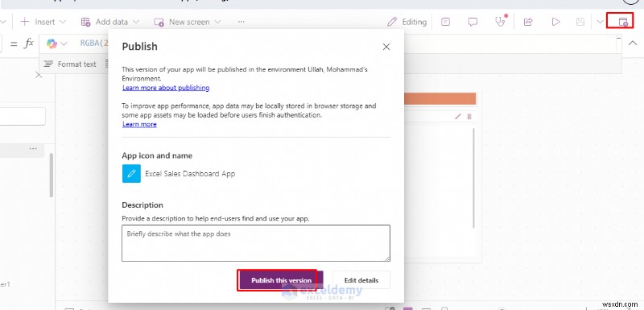
Task: Click the Save floppy disk icon
Action: click(x=580, y=22)
